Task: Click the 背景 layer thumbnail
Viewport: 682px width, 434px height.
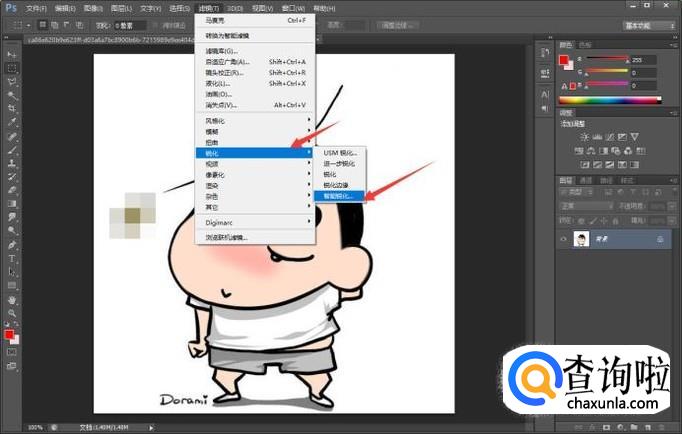Action: (x=580, y=240)
